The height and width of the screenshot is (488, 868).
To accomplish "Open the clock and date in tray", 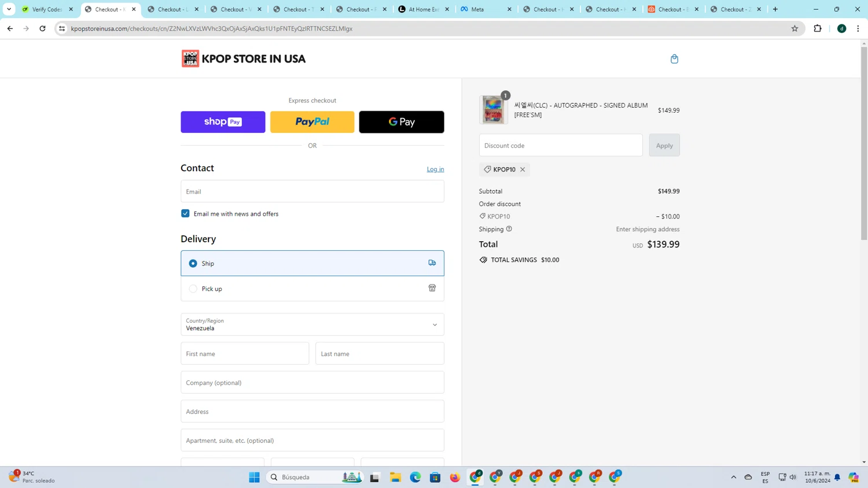I will point(817,477).
